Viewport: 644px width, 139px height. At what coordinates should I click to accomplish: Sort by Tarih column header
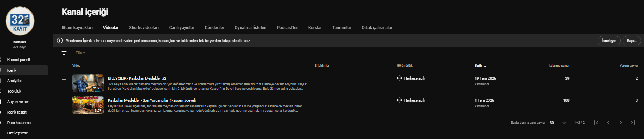click(x=478, y=66)
